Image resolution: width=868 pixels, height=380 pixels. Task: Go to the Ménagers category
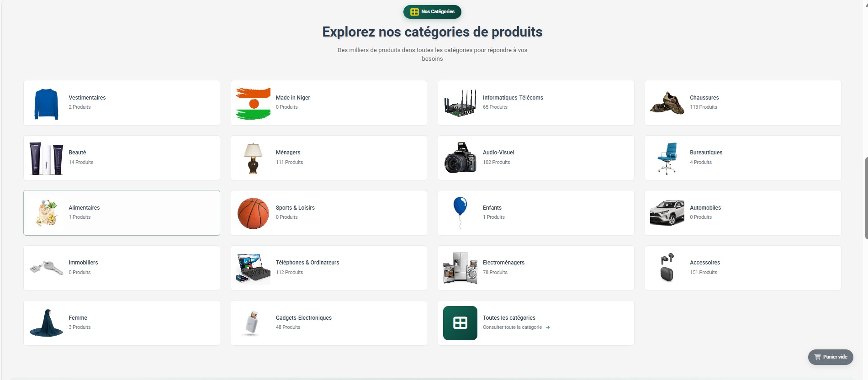[288, 153]
